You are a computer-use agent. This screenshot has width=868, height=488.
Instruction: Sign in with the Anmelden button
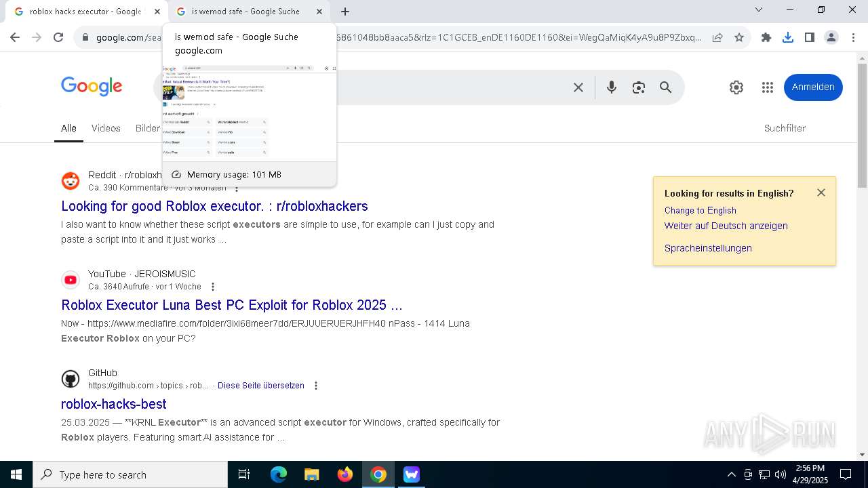point(813,87)
